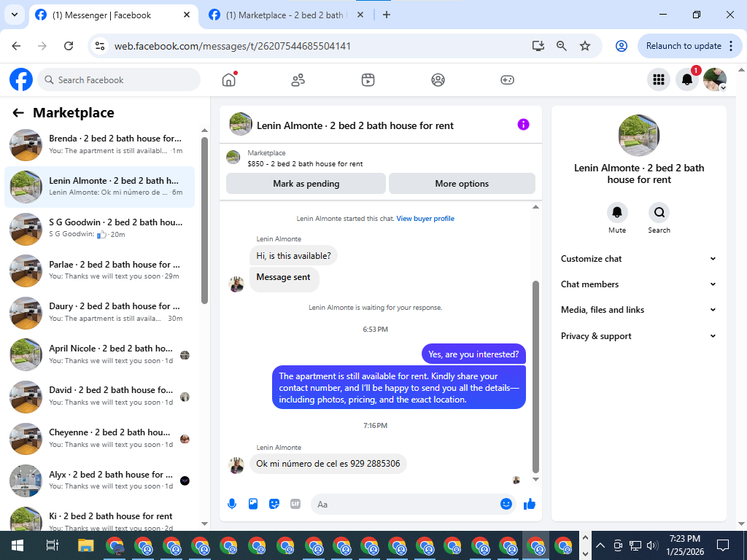
Task: Open conversation information purple icon
Action: click(x=523, y=125)
